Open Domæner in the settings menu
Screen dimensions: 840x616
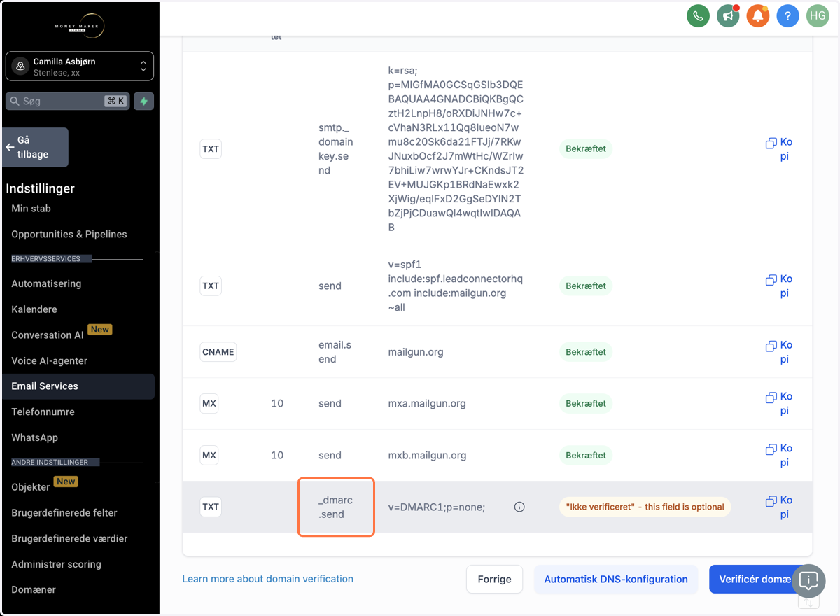[34, 589]
